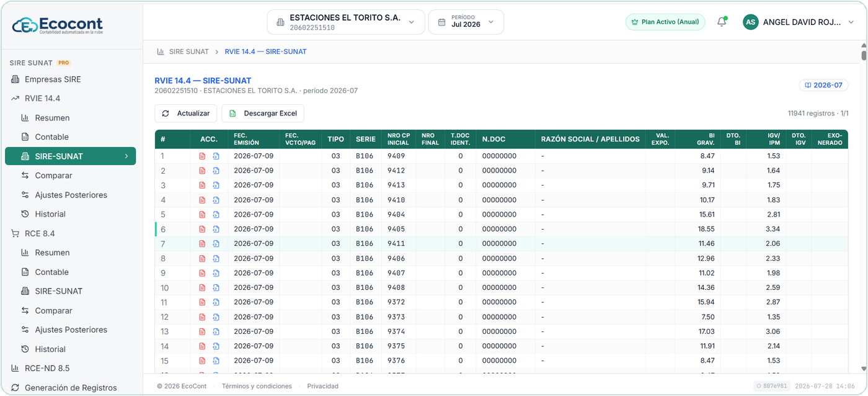Click the RCE 8.4 shopping cart icon
868x396 pixels.
click(x=15, y=233)
